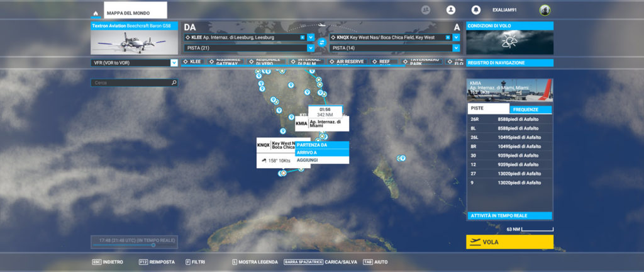
Task: Open ATTIVITÀ IN TEMPO REALE section
Action: (x=509, y=216)
